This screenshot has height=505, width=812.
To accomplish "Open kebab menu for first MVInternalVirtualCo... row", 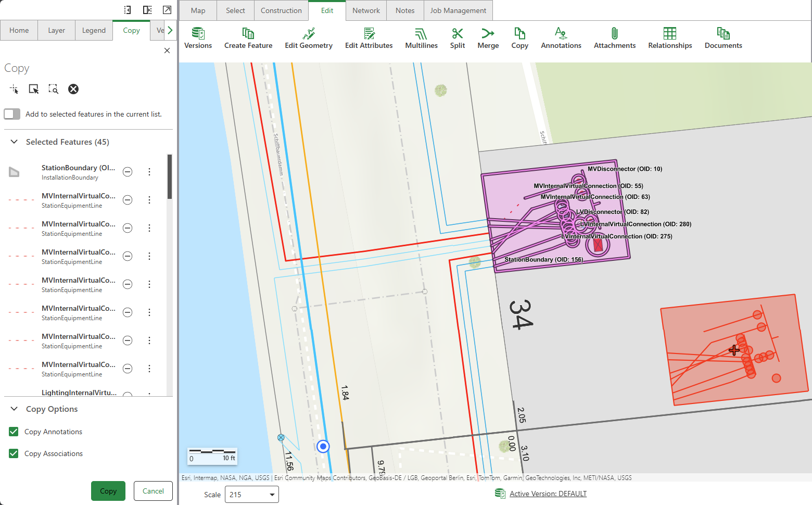I will (149, 200).
